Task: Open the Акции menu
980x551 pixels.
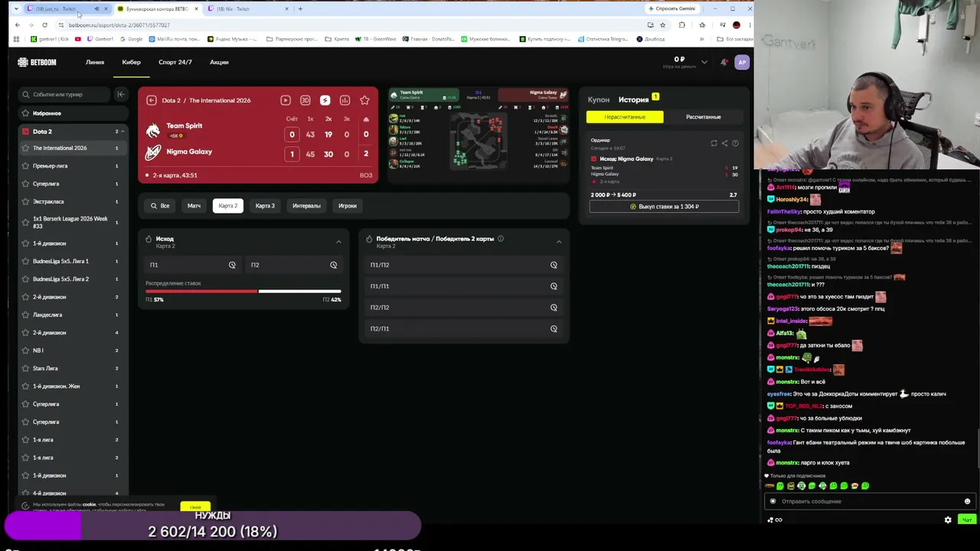Action: click(219, 62)
